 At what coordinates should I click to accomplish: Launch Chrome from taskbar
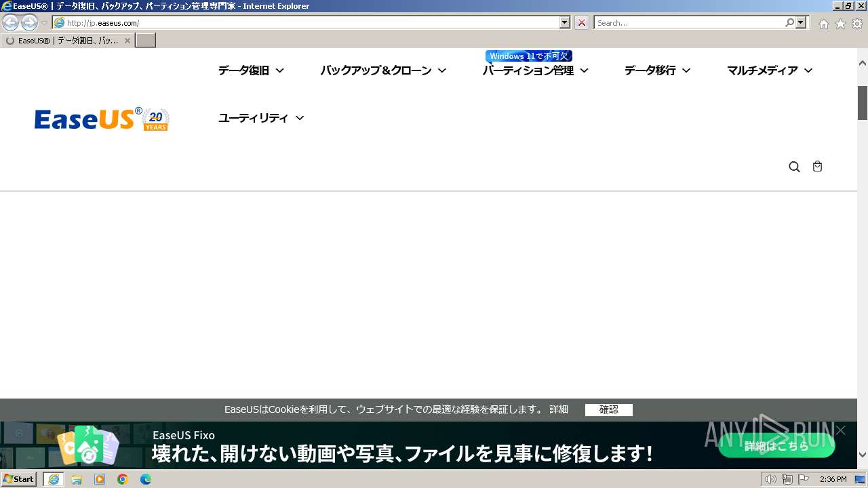click(123, 479)
